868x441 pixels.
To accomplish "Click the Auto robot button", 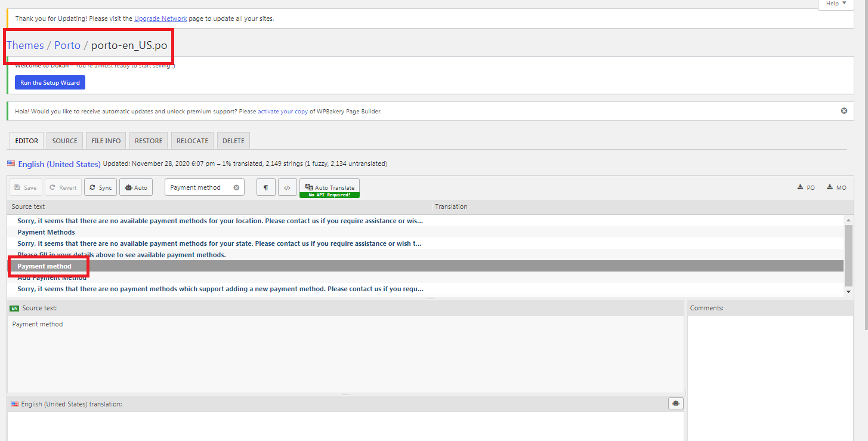I will click(x=136, y=187).
